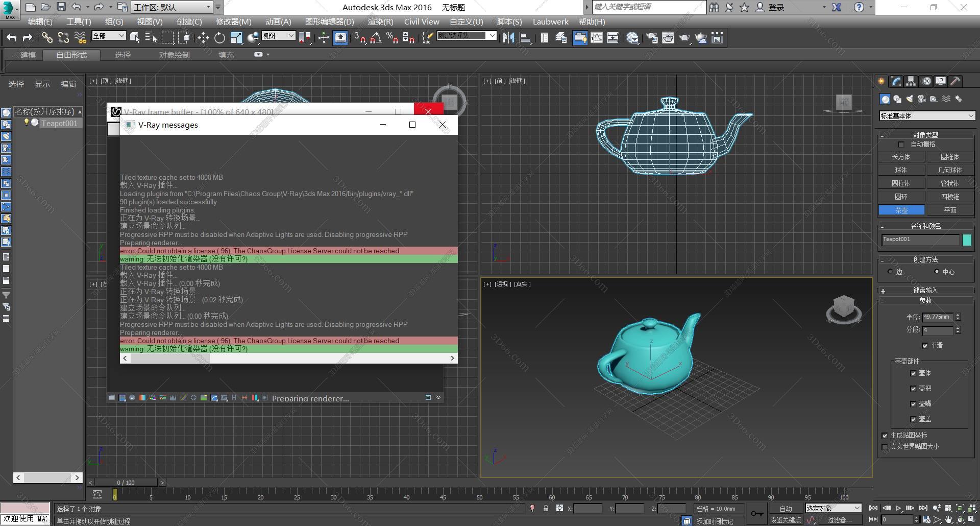Viewport: 980px width, 526px height.
Task: Switch to the Hierarchy command panel tab
Action: [x=911, y=81]
